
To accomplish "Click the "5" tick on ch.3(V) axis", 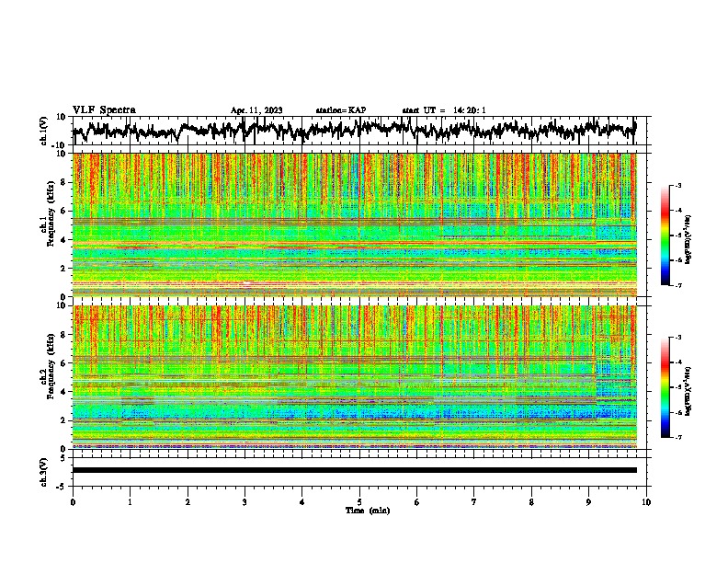I will [63, 458].
